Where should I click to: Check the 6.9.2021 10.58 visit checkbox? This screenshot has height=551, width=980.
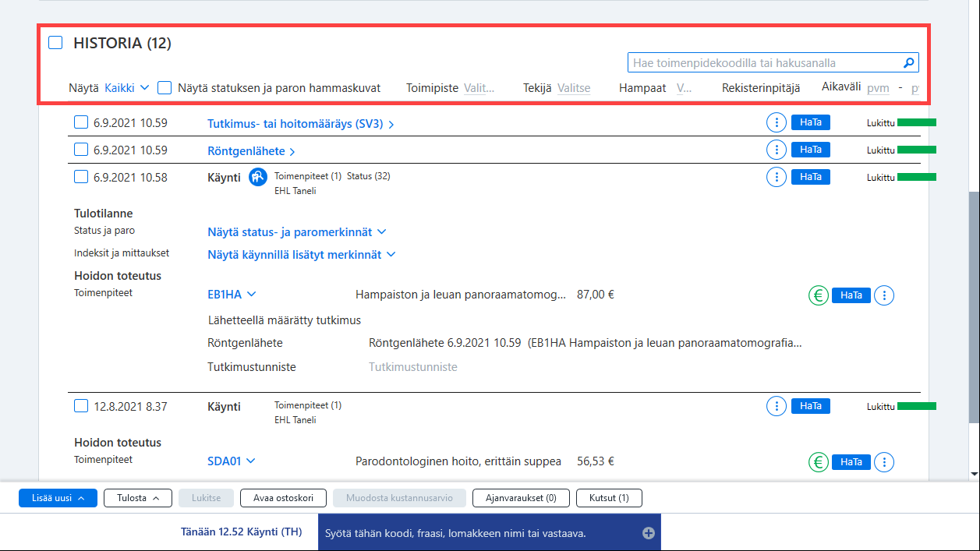point(81,177)
